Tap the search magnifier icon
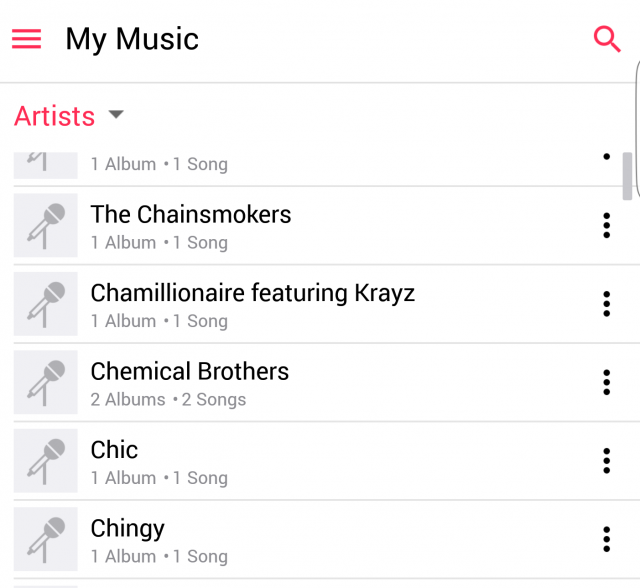The image size is (640, 588). [607, 39]
